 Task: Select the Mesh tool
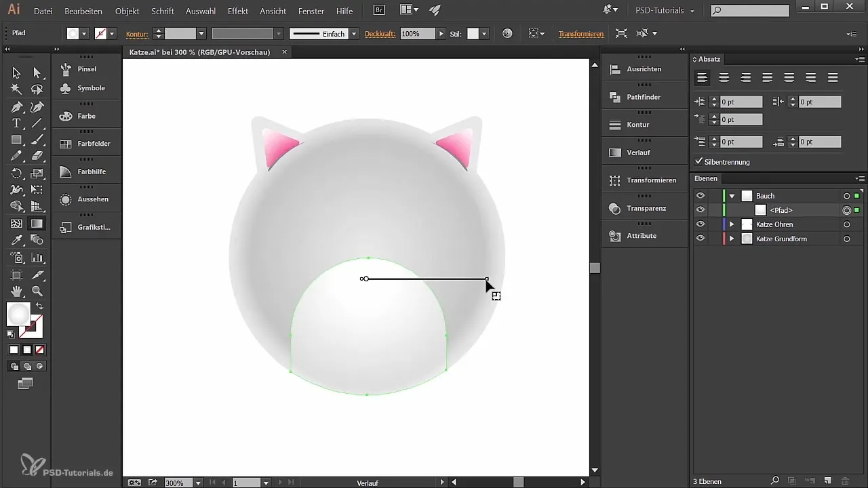click(16, 224)
